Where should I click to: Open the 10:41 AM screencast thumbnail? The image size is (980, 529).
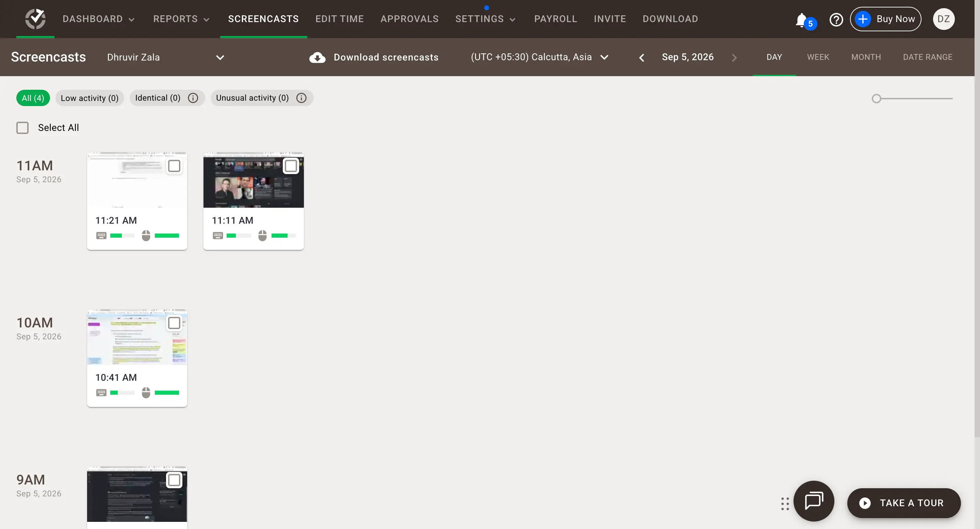137,338
